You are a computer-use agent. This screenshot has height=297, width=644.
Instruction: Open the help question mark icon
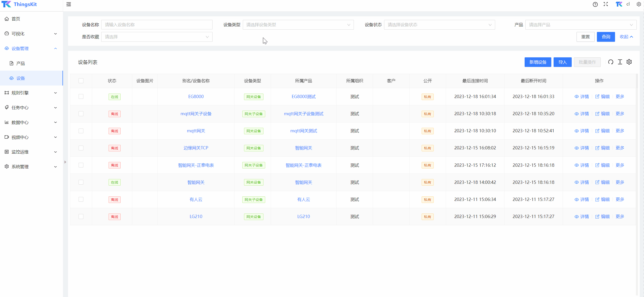pyautogui.click(x=595, y=4)
